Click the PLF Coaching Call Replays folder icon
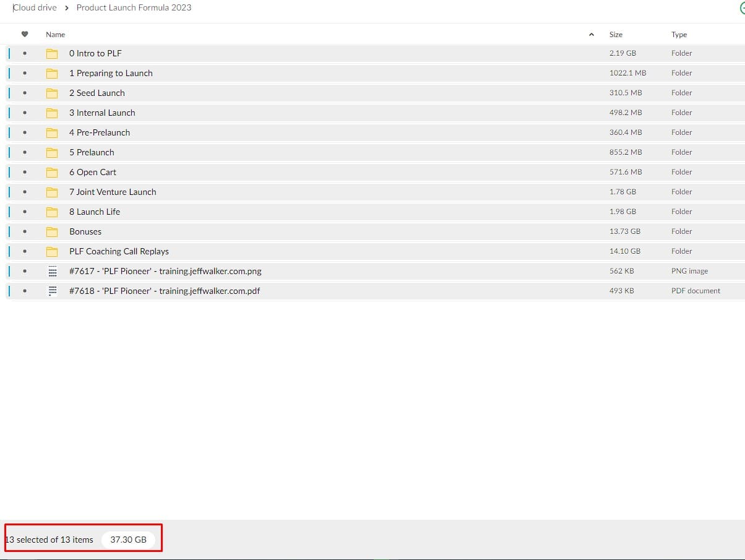The image size is (745, 560). coord(52,251)
